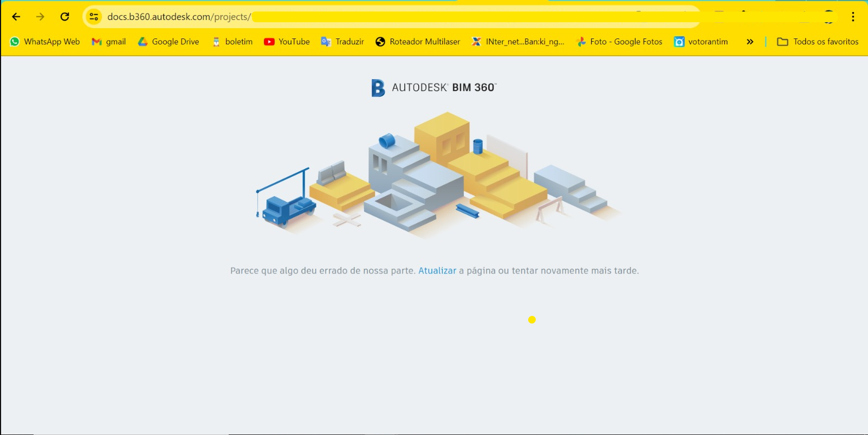Open the Google Drive bookmark
The height and width of the screenshot is (435, 868).
tap(169, 42)
